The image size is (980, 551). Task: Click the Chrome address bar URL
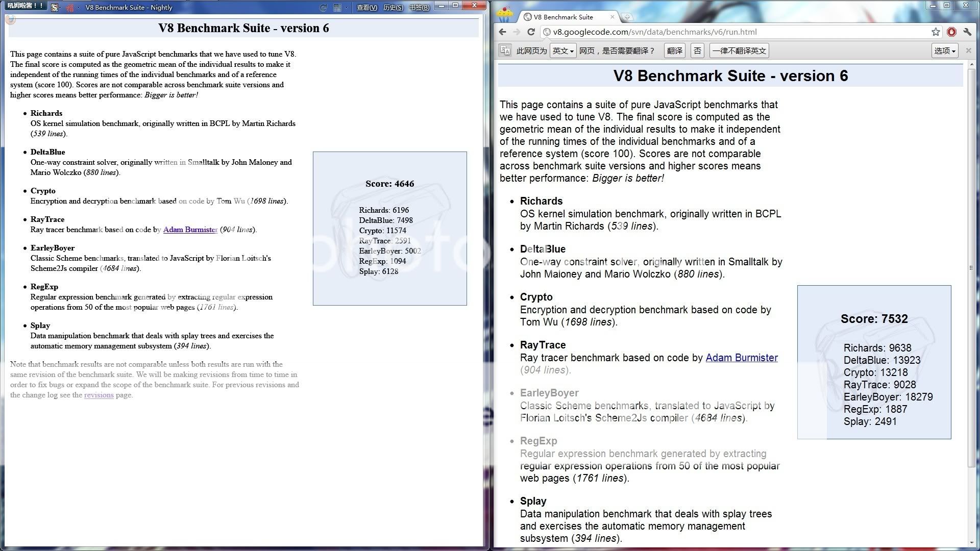tap(655, 32)
